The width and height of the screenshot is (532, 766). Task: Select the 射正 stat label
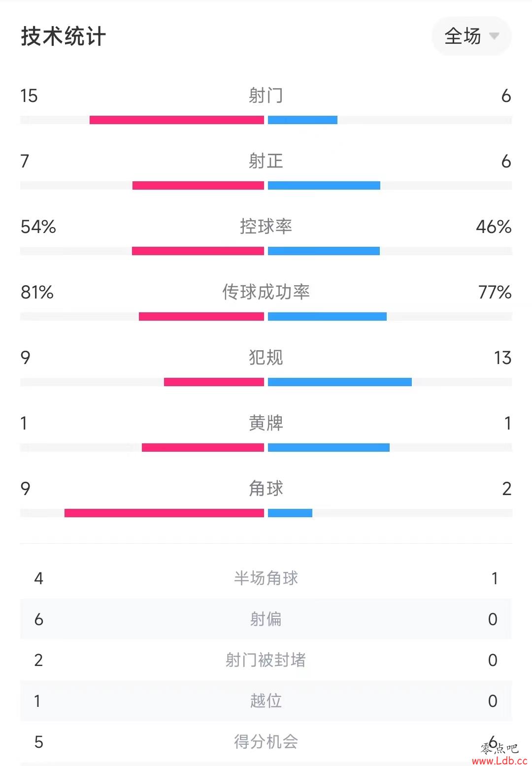[266, 161]
